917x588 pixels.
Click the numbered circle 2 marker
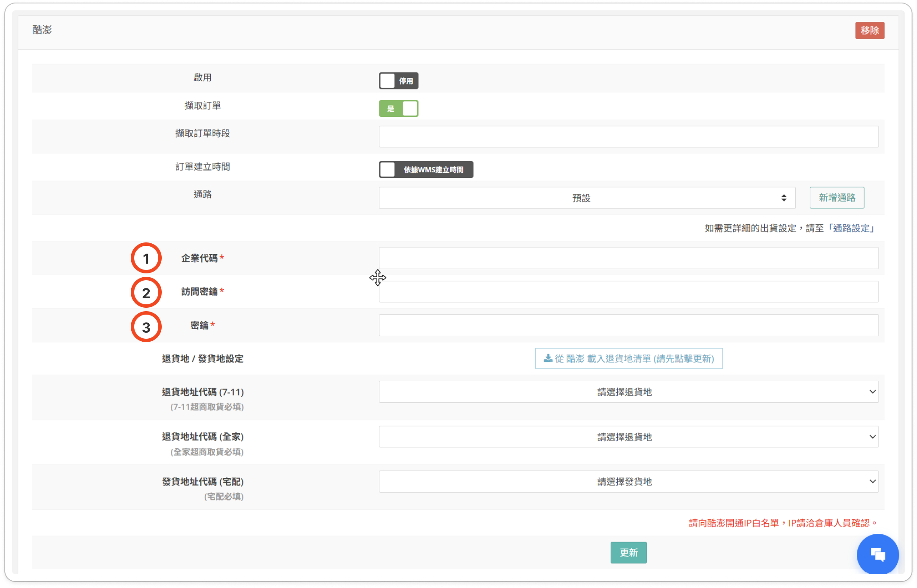(146, 293)
